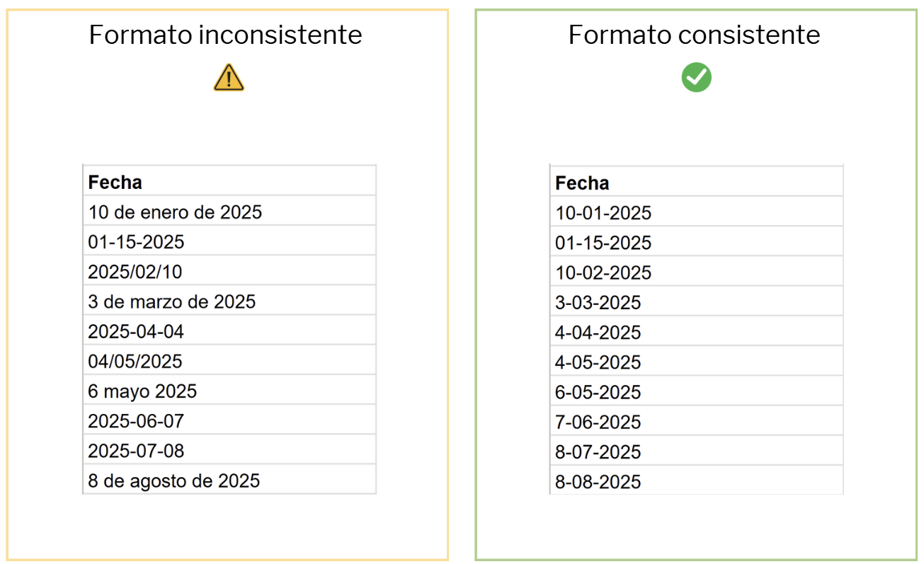Click the "8-08-2025" date cell

coord(598,482)
